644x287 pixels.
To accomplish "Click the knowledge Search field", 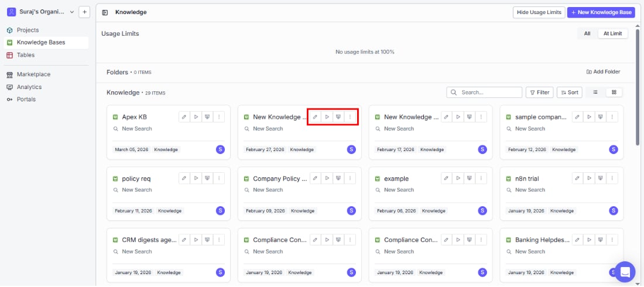I will click(x=484, y=93).
